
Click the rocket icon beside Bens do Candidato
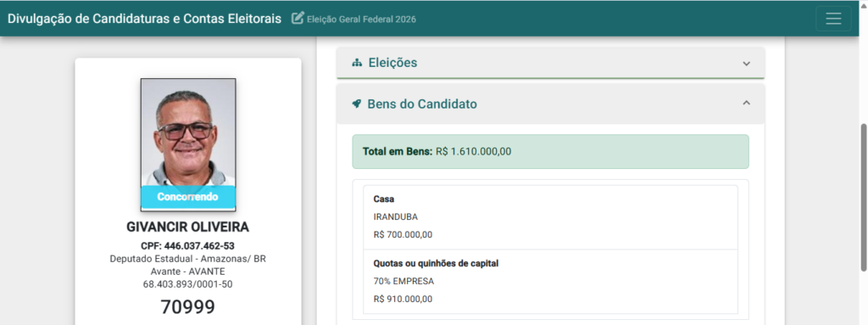(357, 104)
